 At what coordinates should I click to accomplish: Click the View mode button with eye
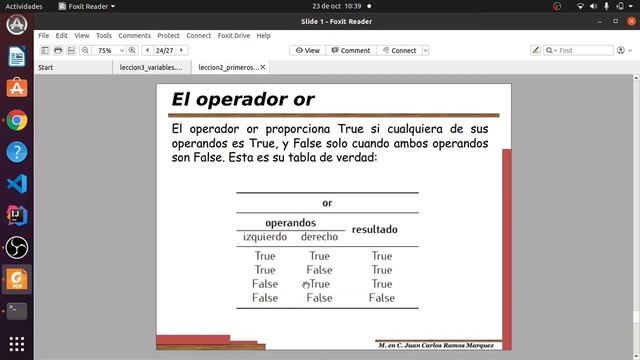pos(308,51)
